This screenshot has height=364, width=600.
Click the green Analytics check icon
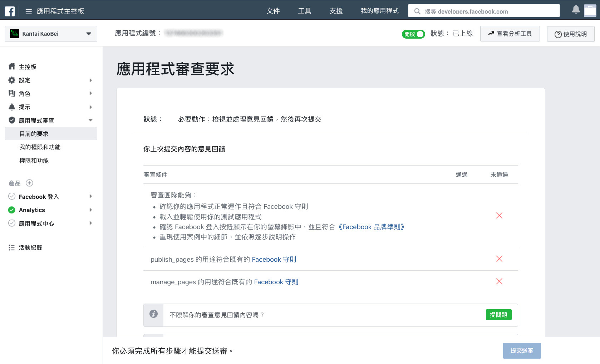pos(12,210)
